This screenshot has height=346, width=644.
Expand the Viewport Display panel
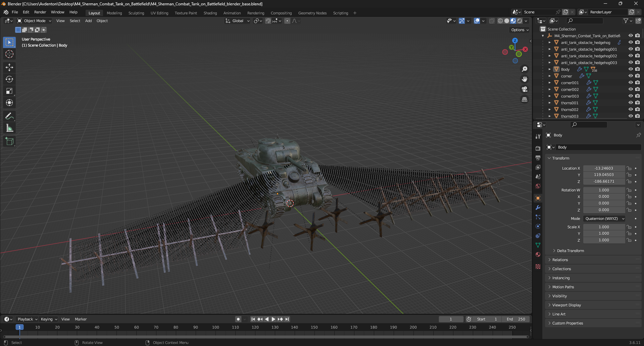pos(566,305)
